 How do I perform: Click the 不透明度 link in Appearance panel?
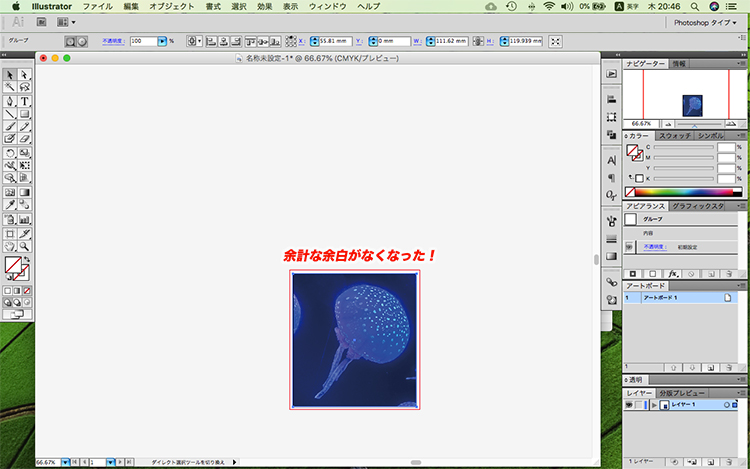coord(654,245)
